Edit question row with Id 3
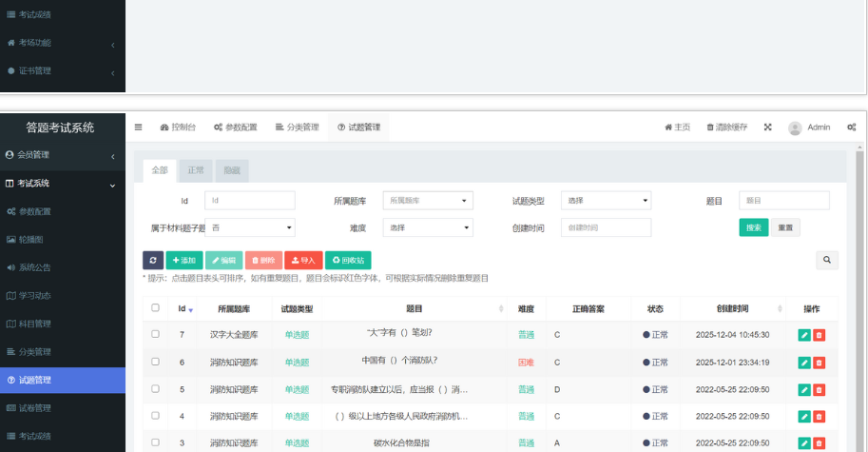The image size is (868, 452). (x=804, y=442)
